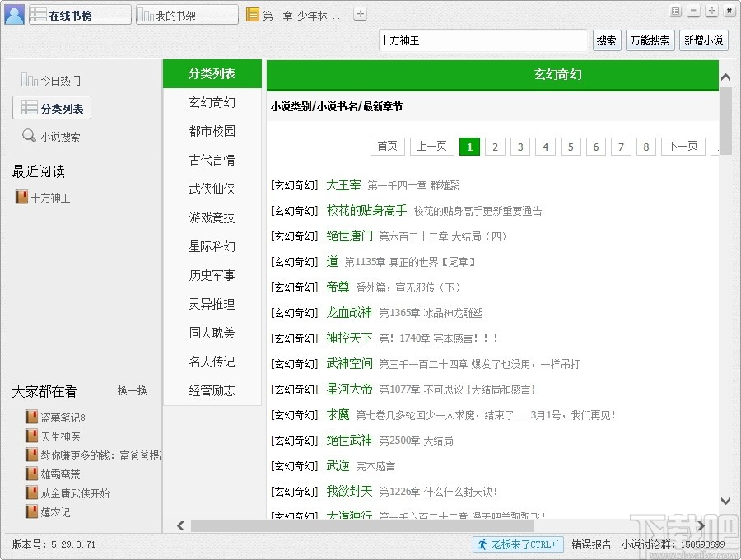Click the 新增小说 button

704,40
